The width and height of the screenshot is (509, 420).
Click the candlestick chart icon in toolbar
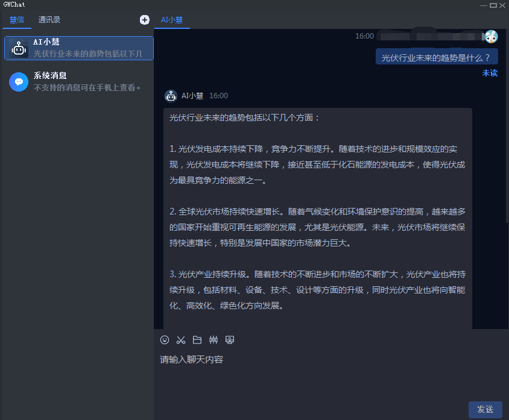[x=213, y=340]
